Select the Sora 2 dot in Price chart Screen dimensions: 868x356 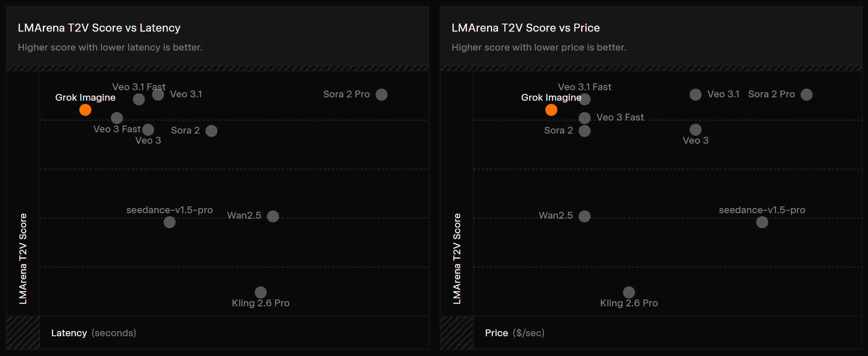coord(584,131)
